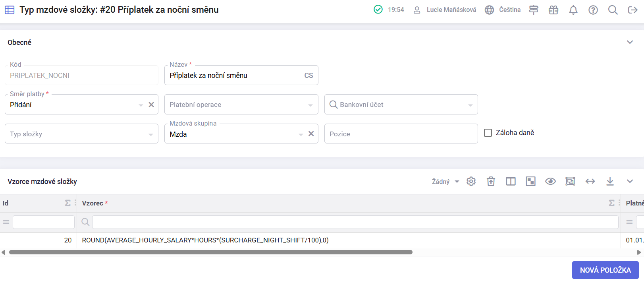
Task: Click the download export icon
Action: 610,181
